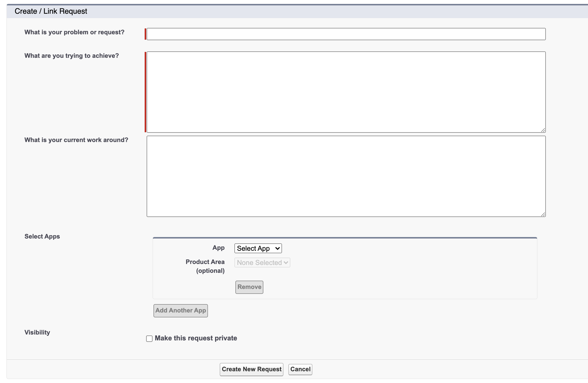
Task: Click 'What is your problem or request?' label
Action: tap(74, 32)
